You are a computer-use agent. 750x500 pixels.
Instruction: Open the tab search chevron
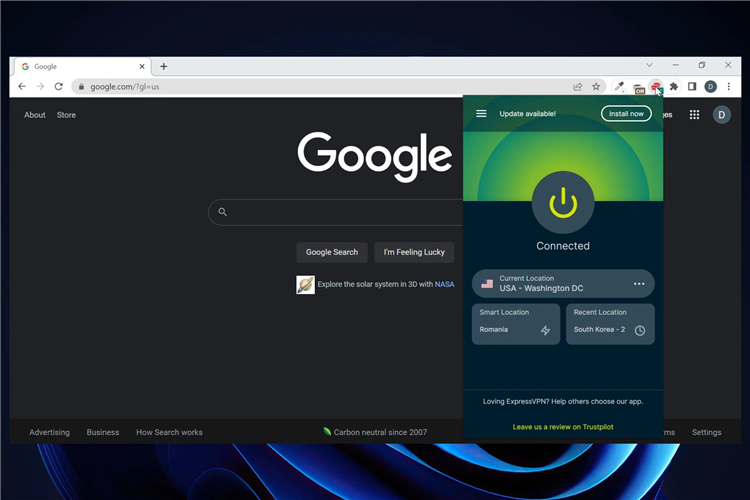click(x=649, y=65)
